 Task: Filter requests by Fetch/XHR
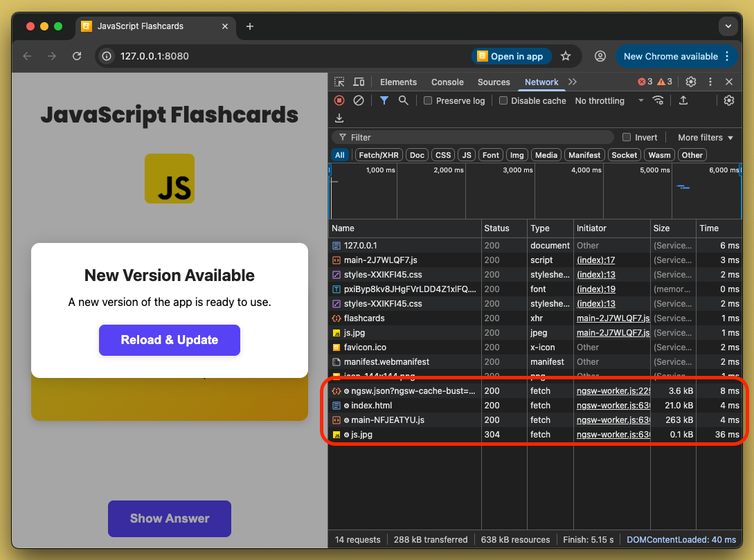click(x=379, y=155)
